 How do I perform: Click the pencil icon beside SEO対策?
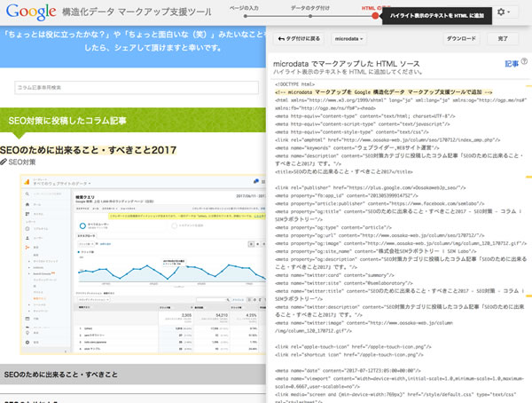pyautogui.click(x=4, y=162)
